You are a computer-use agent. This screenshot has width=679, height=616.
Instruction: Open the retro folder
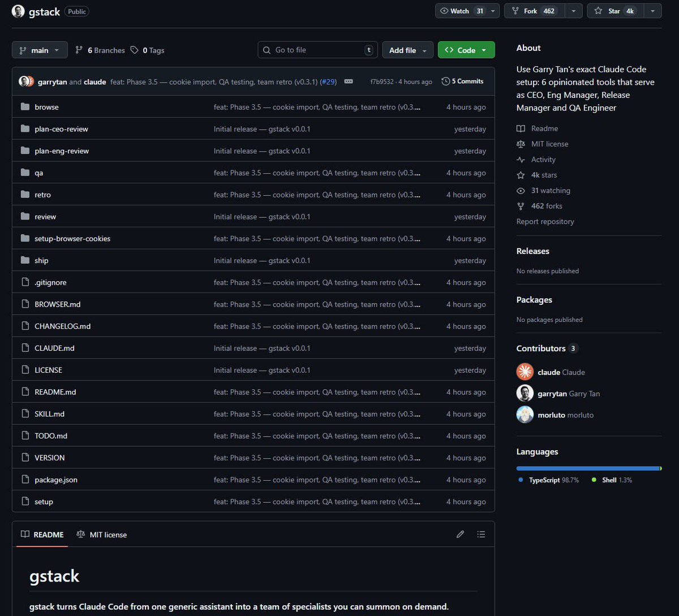42,195
